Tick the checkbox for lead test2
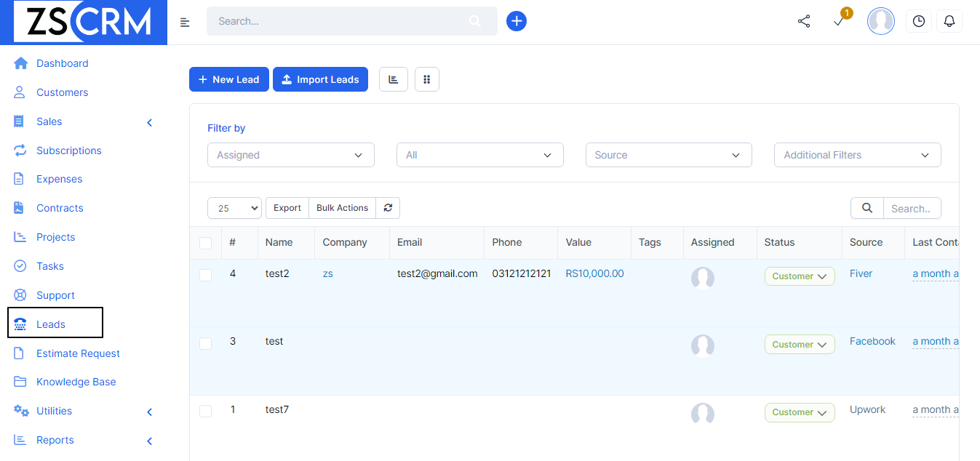 tap(205, 275)
